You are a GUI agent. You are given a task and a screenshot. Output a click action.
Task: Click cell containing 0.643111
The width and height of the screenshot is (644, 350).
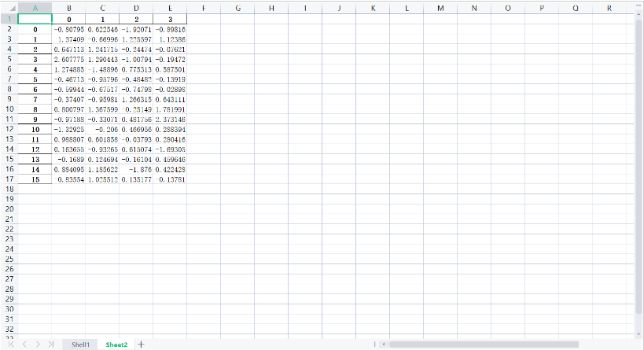click(x=170, y=99)
